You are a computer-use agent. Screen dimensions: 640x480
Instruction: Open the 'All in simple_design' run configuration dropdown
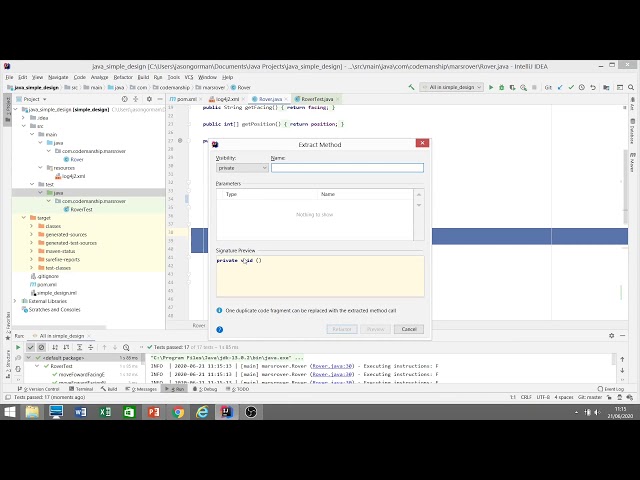point(452,87)
